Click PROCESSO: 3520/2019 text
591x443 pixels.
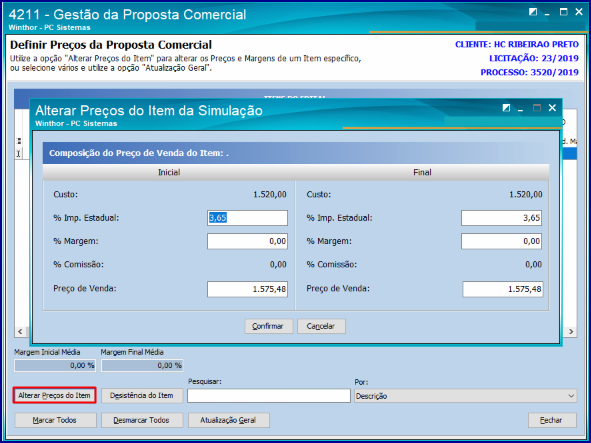pyautogui.click(x=530, y=72)
